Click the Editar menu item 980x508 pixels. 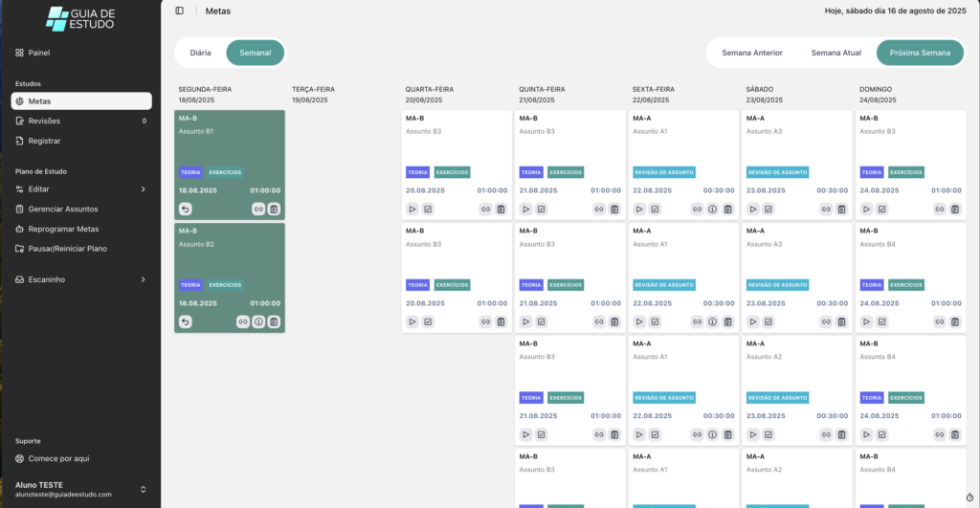[x=81, y=189]
